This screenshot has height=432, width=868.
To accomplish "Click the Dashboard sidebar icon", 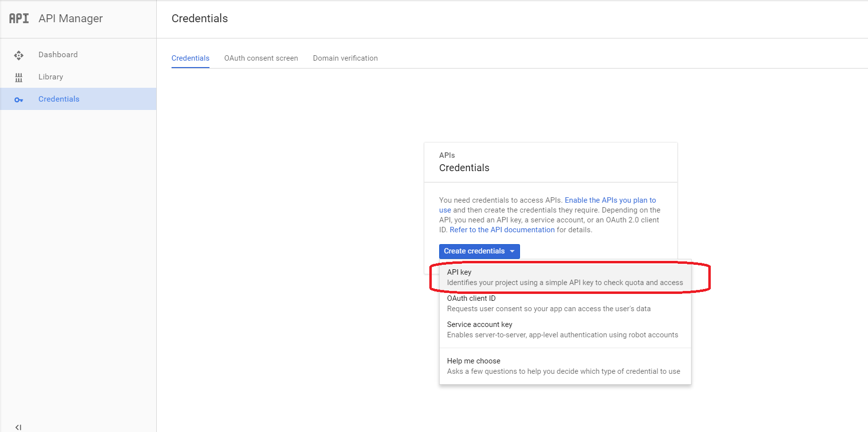I will click(19, 55).
